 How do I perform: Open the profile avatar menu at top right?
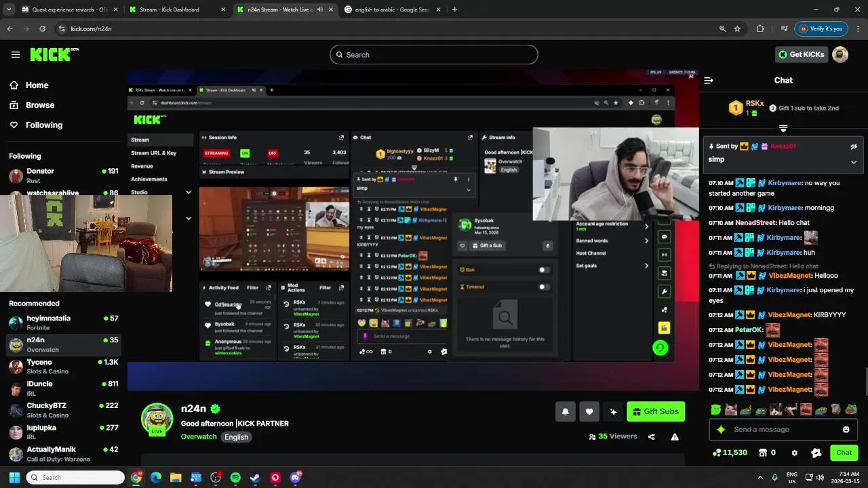pos(840,54)
